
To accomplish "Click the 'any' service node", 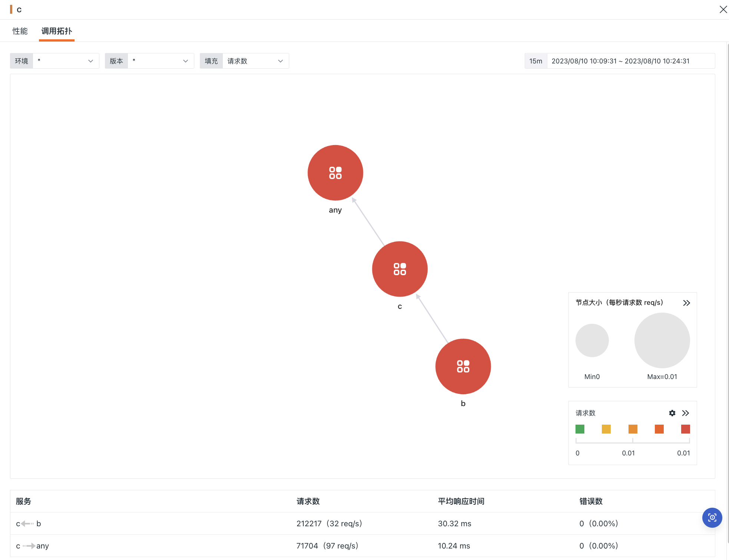I will (335, 173).
